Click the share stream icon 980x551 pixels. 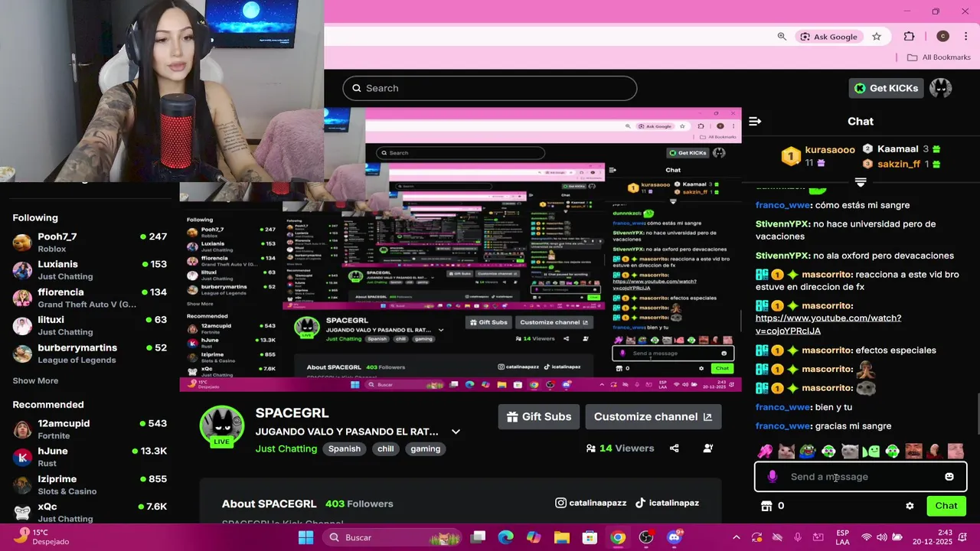[674, 448]
